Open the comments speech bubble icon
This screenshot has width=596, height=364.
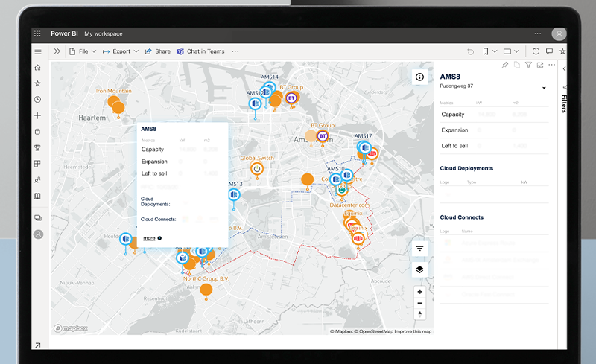point(549,51)
